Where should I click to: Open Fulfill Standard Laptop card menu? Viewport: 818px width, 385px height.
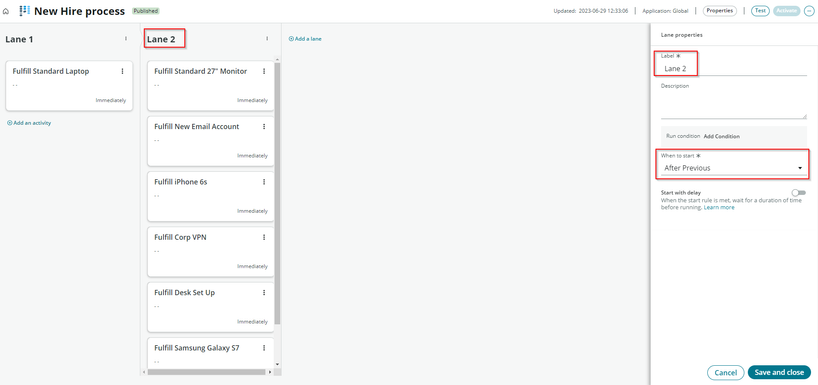coord(123,71)
